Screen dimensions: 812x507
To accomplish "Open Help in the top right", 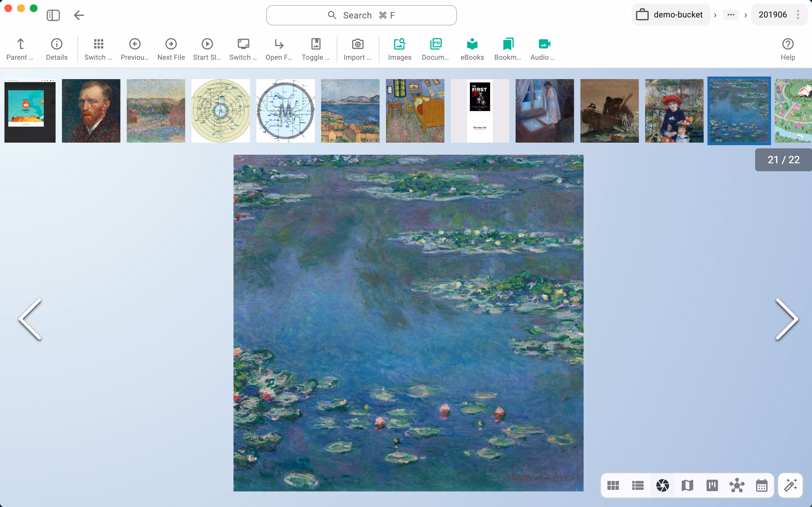I will point(787,49).
